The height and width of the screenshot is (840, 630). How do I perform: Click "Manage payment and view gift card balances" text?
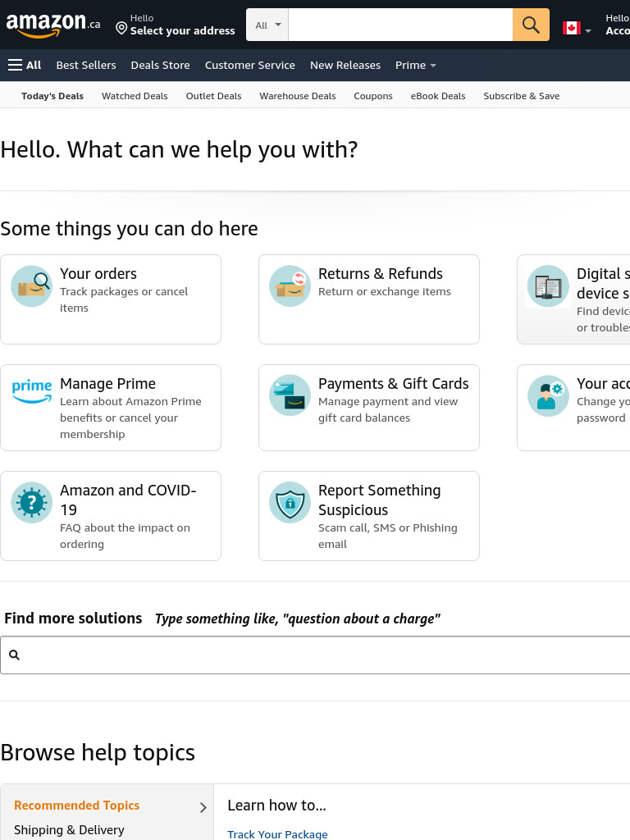tap(388, 409)
